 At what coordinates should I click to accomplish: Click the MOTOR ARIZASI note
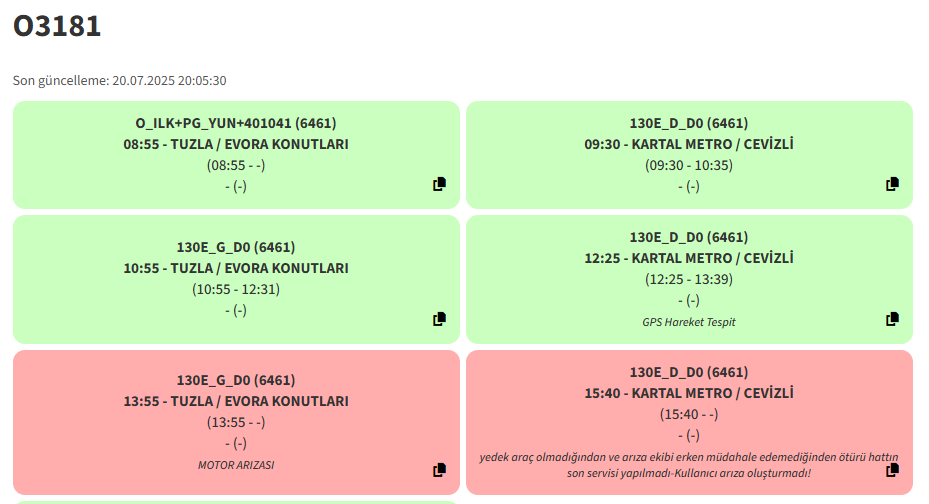point(236,466)
